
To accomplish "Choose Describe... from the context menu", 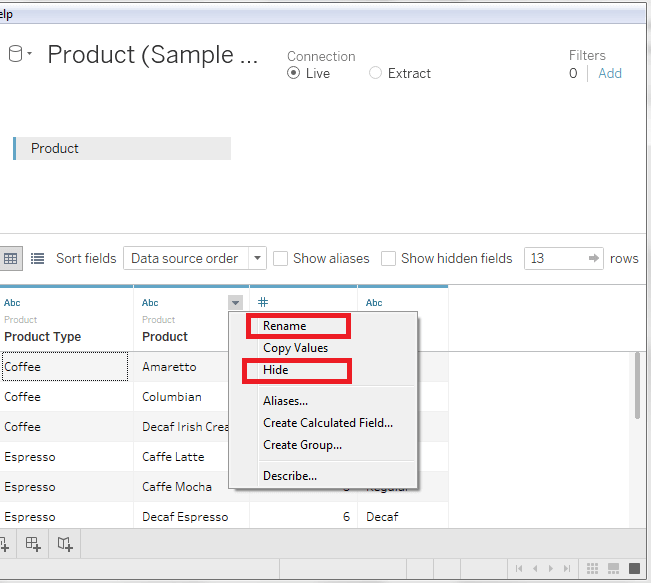I will point(290,476).
